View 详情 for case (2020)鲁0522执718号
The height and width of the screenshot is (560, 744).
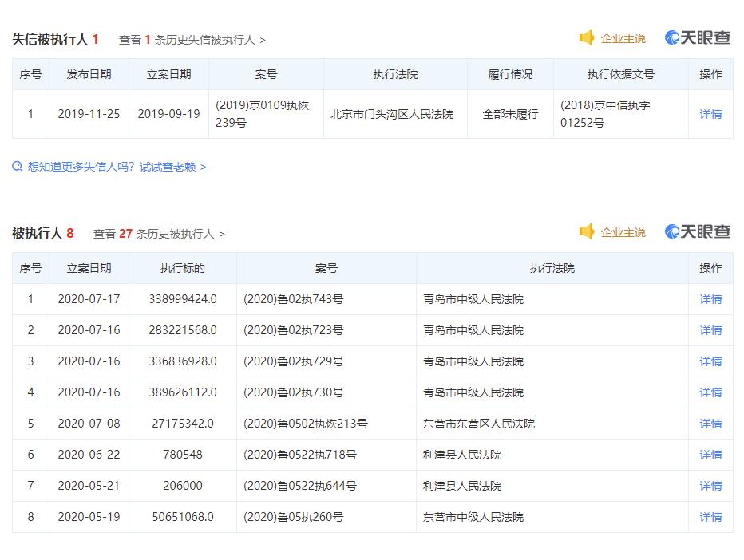click(710, 455)
